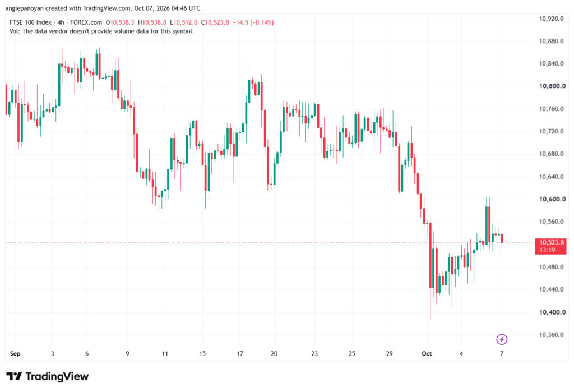Click the date 3 on time axis
Screen dimensions: 574x392
pyautogui.click(x=53, y=353)
